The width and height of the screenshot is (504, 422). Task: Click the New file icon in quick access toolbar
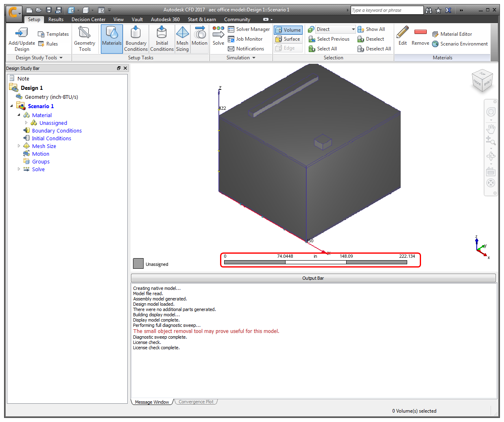tap(29, 10)
